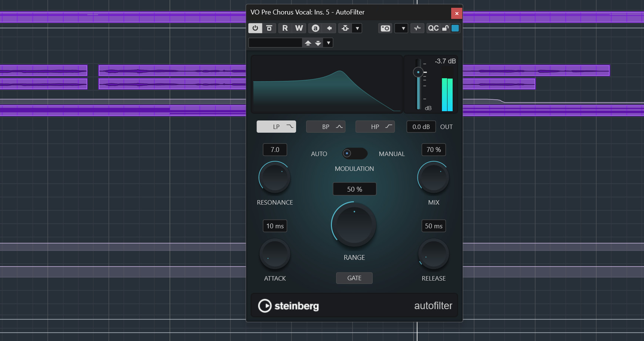
Task: Click the green output level meter
Action: tap(447, 95)
